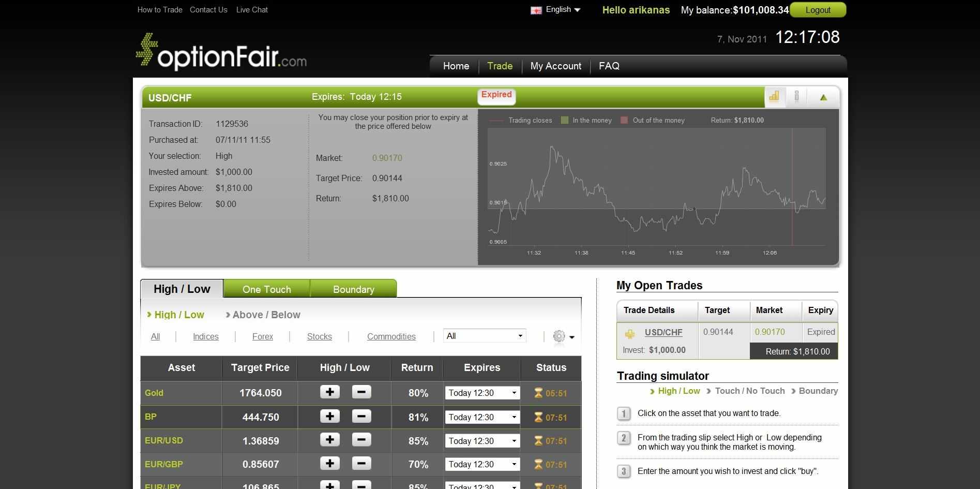Image resolution: width=980 pixels, height=489 pixels.
Task: Click the British flag icon next to English
Action: [535, 9]
